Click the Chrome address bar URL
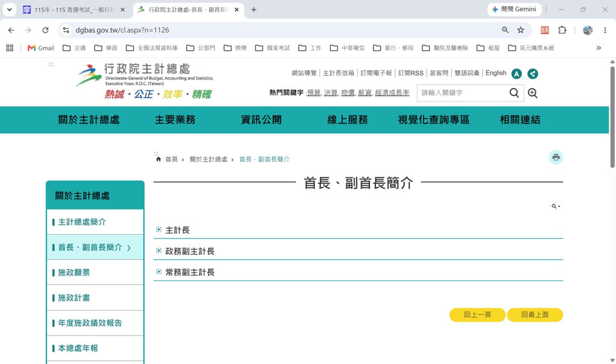This screenshot has width=616, height=364. pyautogui.click(x=122, y=30)
